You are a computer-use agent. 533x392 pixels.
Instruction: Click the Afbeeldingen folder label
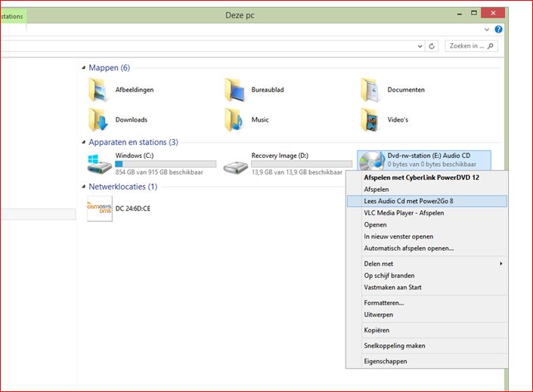pyautogui.click(x=135, y=90)
